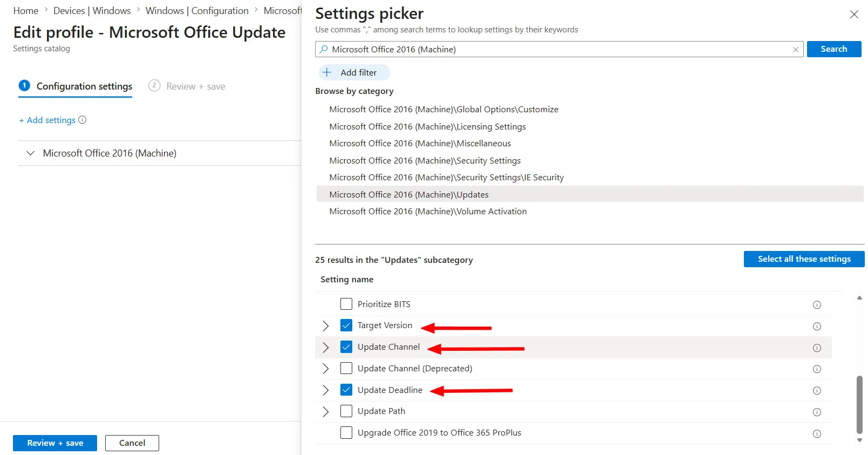
Task: Select Volume Activation category
Action: pyautogui.click(x=428, y=212)
